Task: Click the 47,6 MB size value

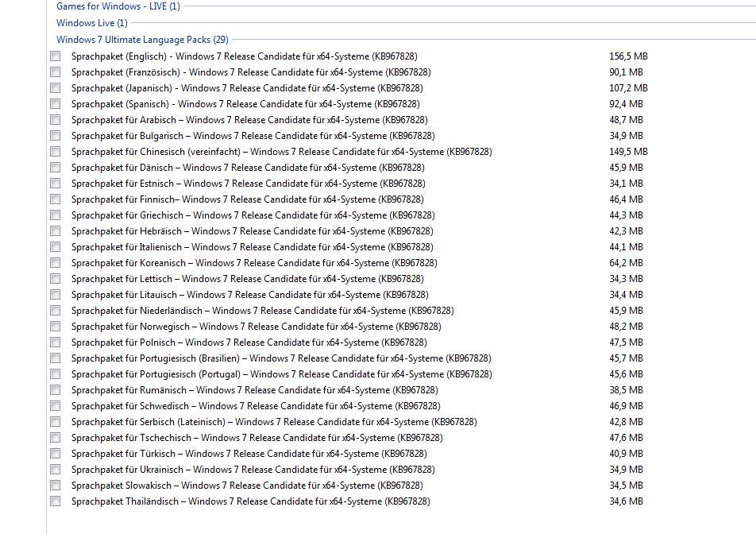Action: point(626,438)
